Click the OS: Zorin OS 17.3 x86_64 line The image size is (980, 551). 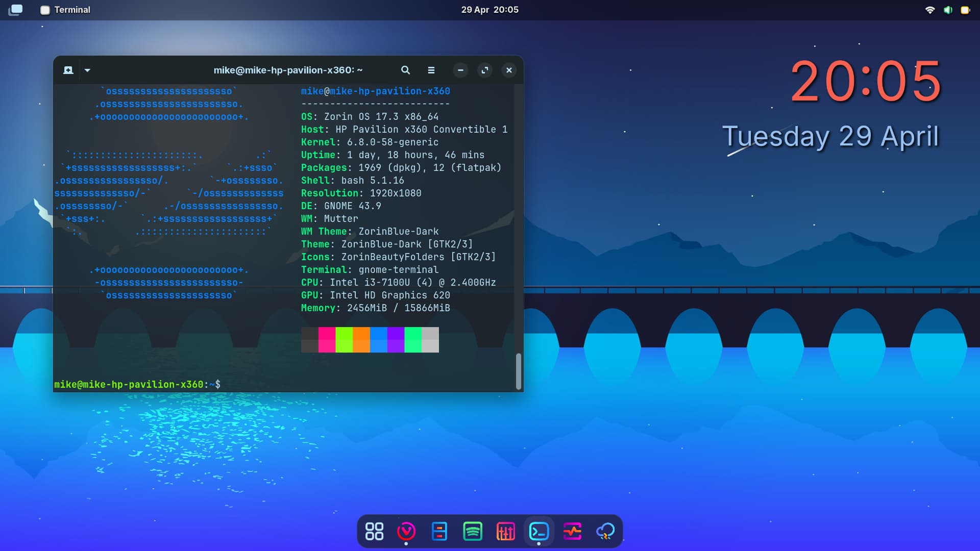[370, 117]
